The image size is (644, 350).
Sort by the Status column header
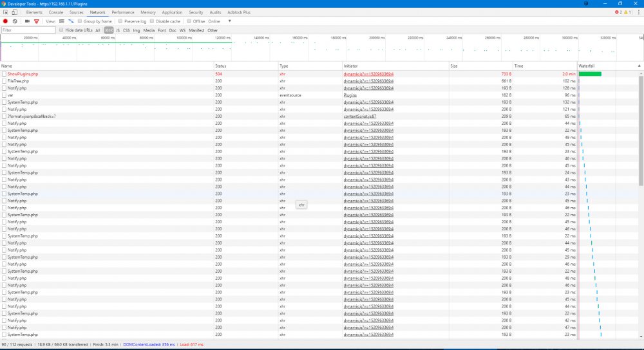click(x=245, y=66)
